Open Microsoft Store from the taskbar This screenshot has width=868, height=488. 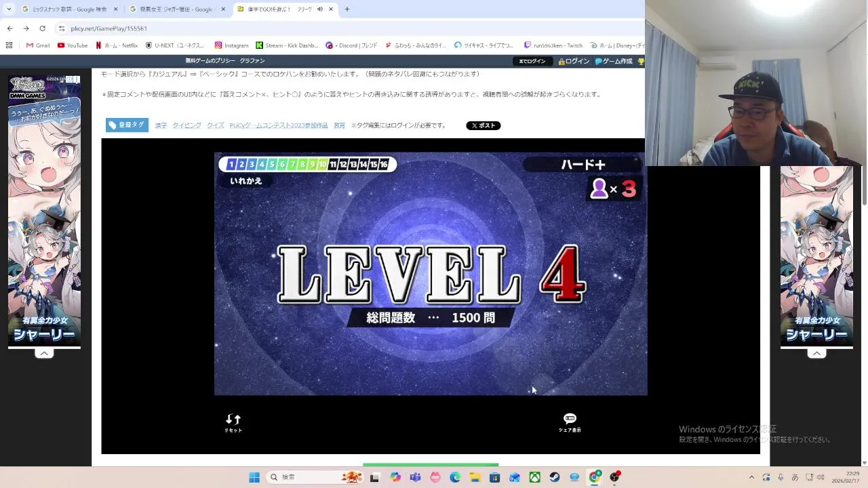coord(495,477)
